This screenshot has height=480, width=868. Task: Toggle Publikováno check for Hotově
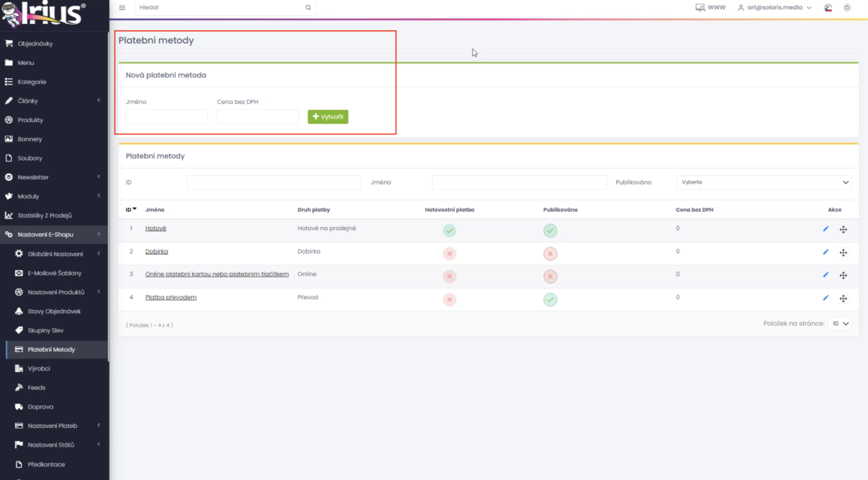tap(550, 231)
